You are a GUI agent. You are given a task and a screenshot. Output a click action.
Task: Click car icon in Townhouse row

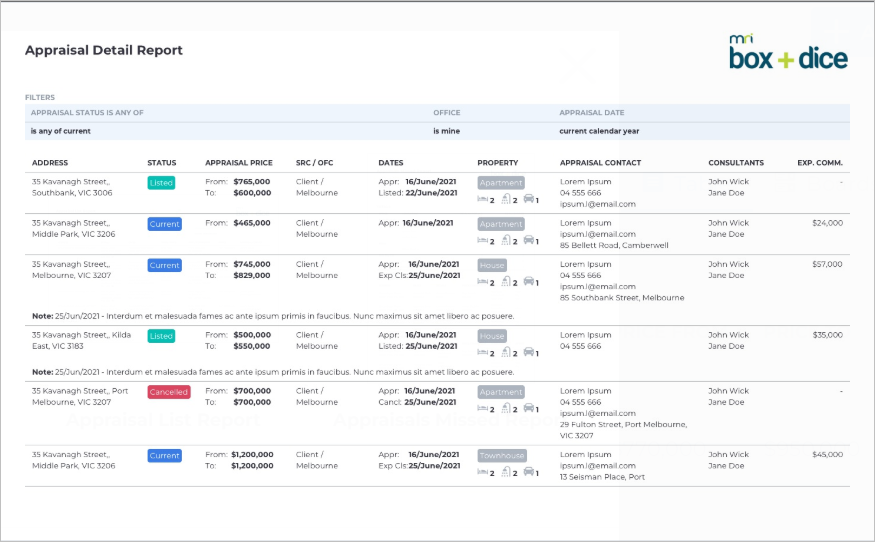(528, 472)
